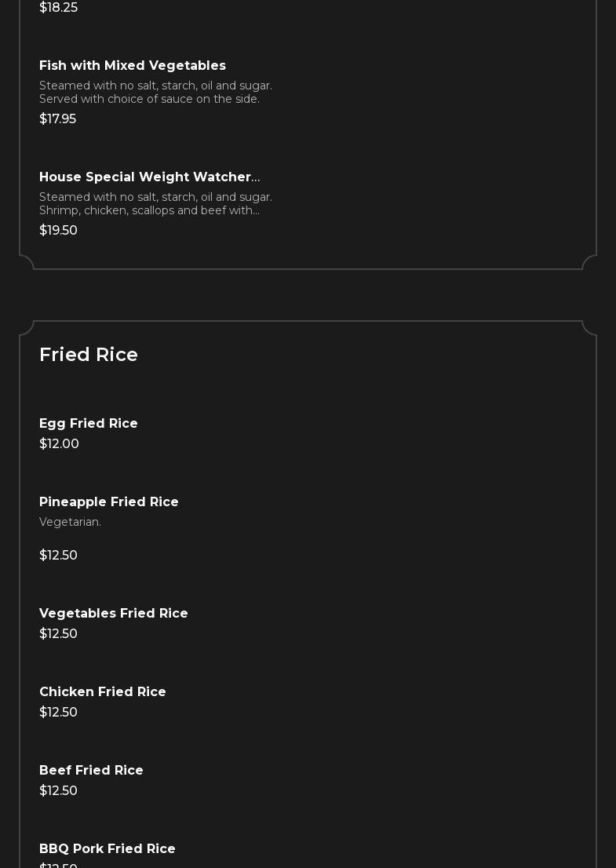Click the price under Beef Fried Rice
This screenshot has height=868, width=616.
(x=58, y=791)
